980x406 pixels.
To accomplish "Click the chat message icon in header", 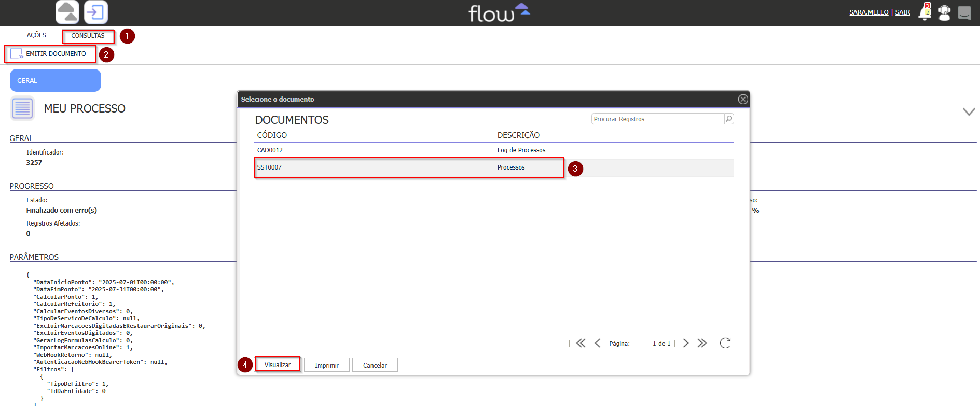I will click(x=964, y=13).
